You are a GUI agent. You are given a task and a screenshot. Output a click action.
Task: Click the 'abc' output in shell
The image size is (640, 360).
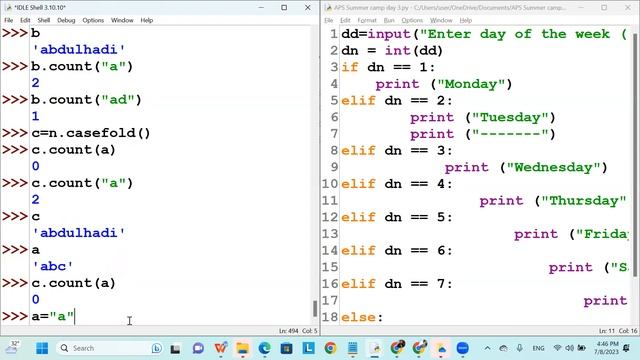(53, 266)
